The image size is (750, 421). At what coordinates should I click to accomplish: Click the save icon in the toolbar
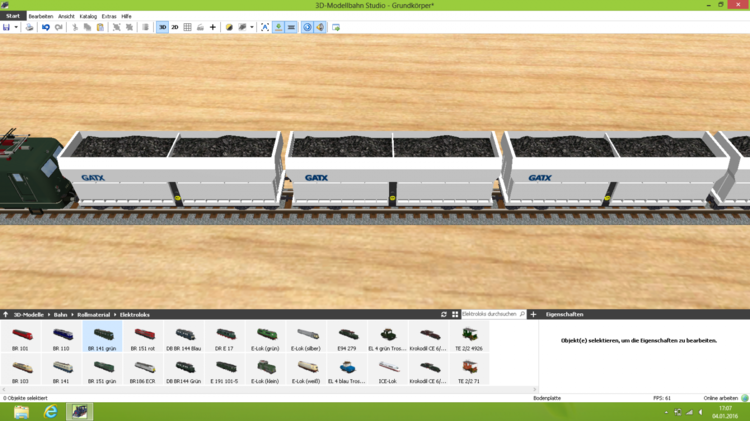(6, 27)
